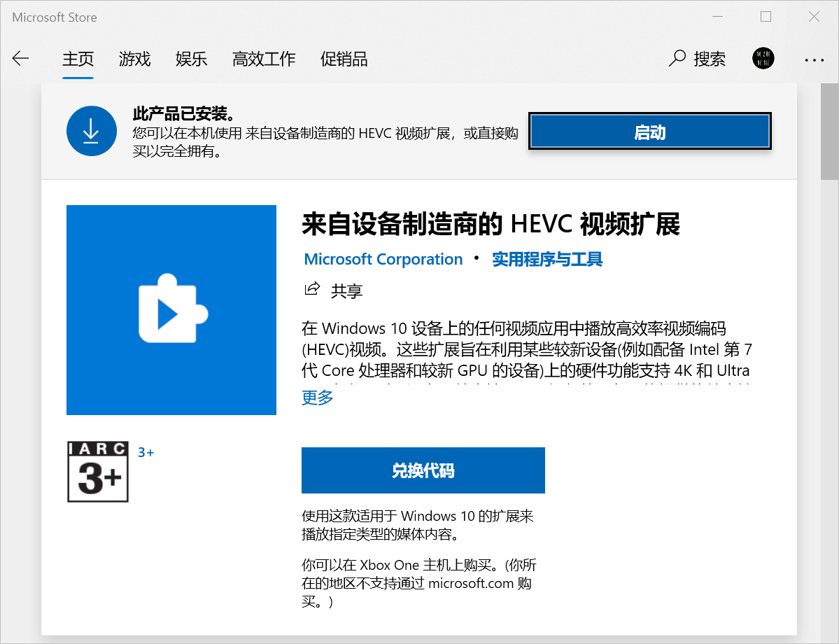Click the share icon

pos(312,289)
